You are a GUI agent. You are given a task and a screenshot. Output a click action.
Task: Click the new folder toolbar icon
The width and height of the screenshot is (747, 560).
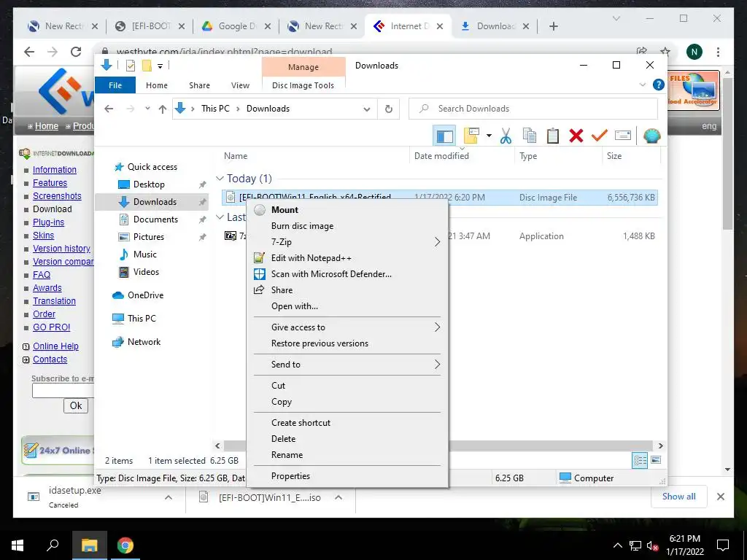click(472, 136)
